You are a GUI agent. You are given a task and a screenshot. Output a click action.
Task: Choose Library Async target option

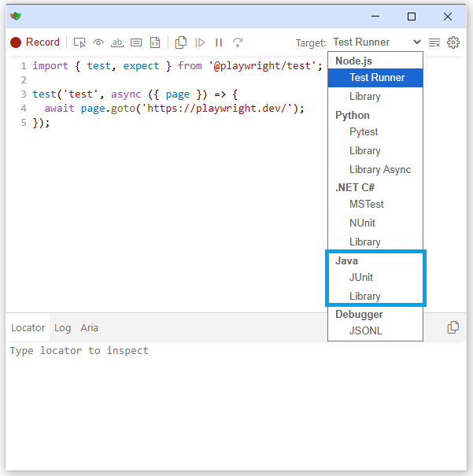pos(375,170)
